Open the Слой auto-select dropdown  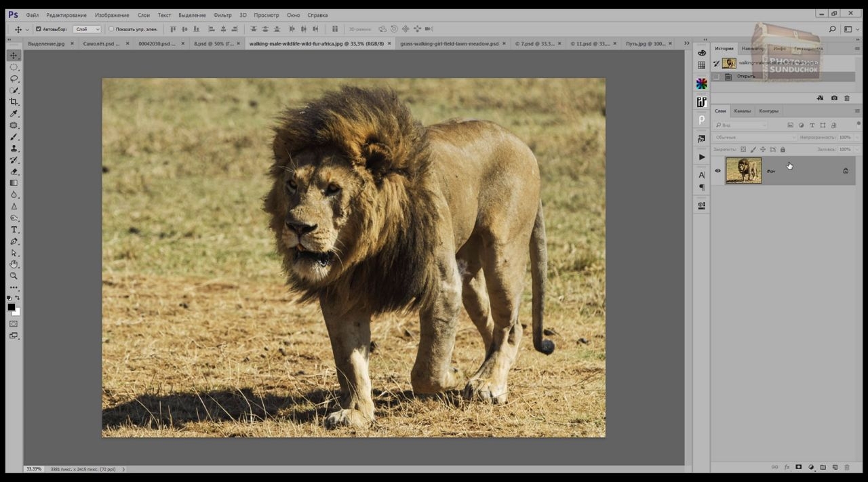click(87, 29)
